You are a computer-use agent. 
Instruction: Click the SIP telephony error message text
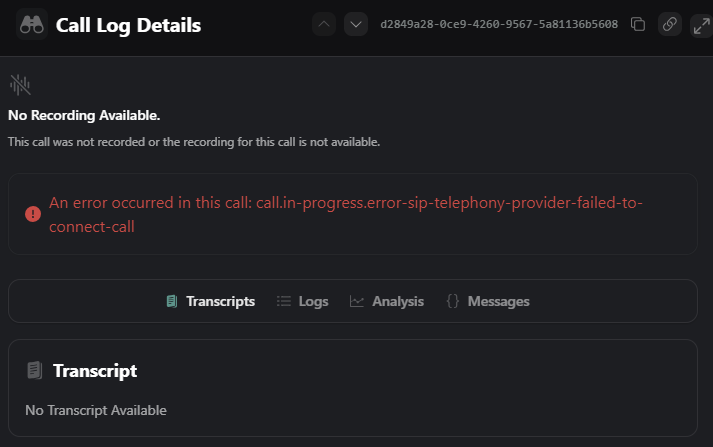tap(344, 214)
